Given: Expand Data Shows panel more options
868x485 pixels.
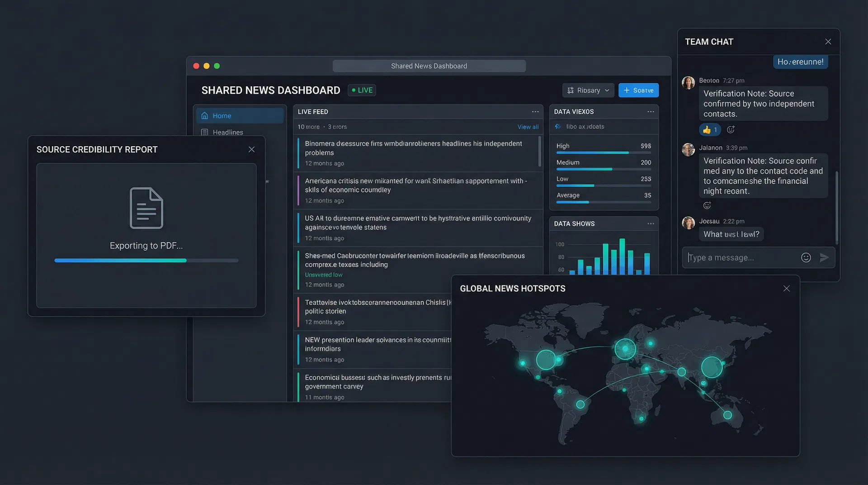Looking at the screenshot, I should (x=651, y=223).
